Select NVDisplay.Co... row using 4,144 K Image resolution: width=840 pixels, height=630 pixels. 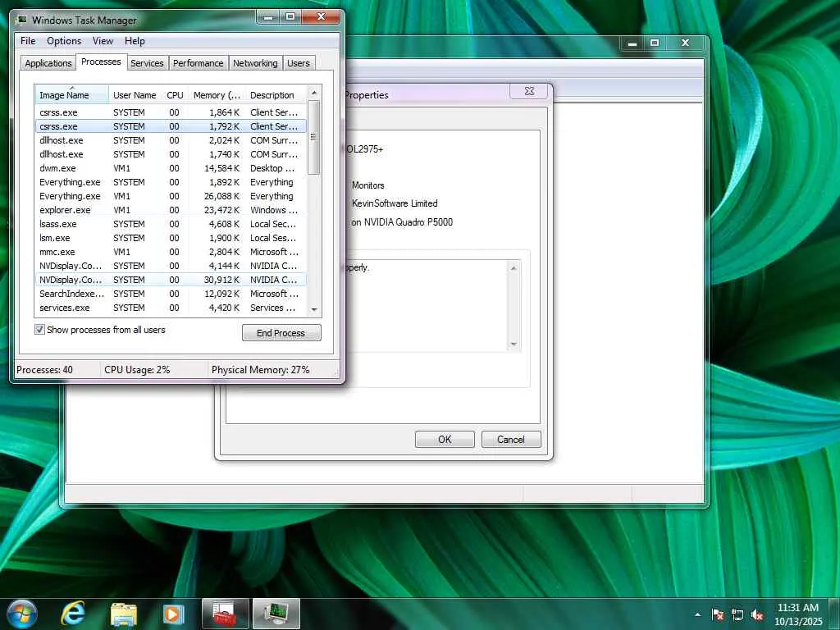[x=171, y=266]
